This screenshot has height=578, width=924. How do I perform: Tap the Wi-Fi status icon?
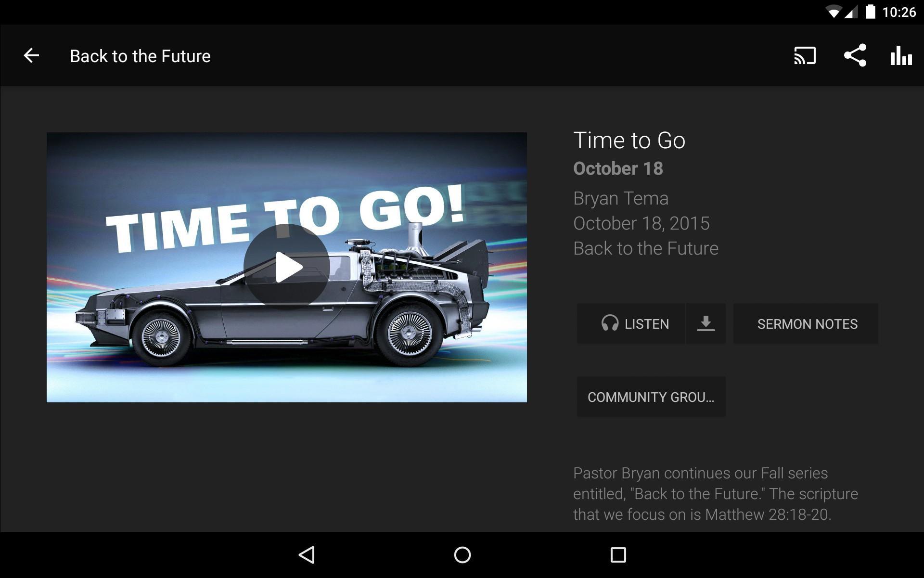pos(834,12)
